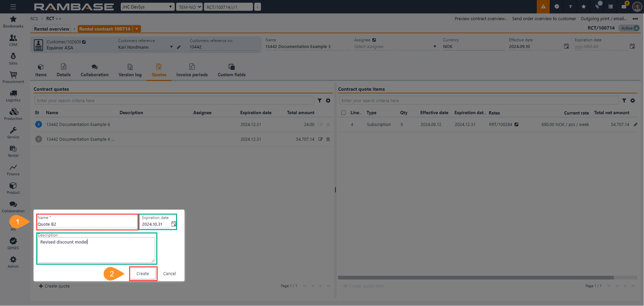Toggle select-all checkbox in Contract quote items
The height and width of the screenshot is (306, 644).
tap(343, 113)
